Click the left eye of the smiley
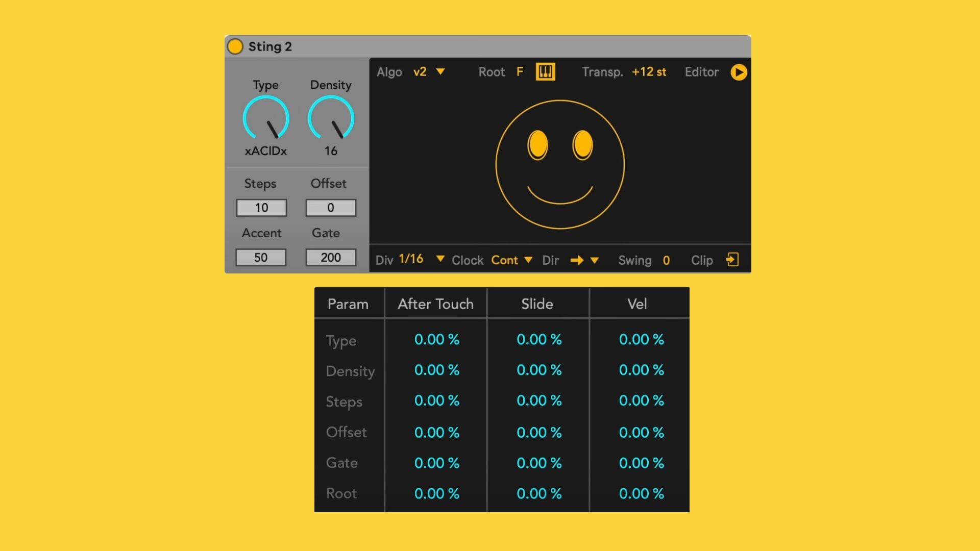The image size is (980, 551). click(x=537, y=145)
